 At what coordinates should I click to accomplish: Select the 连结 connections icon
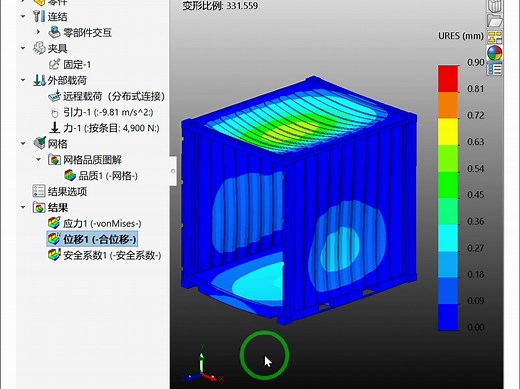click(39, 16)
